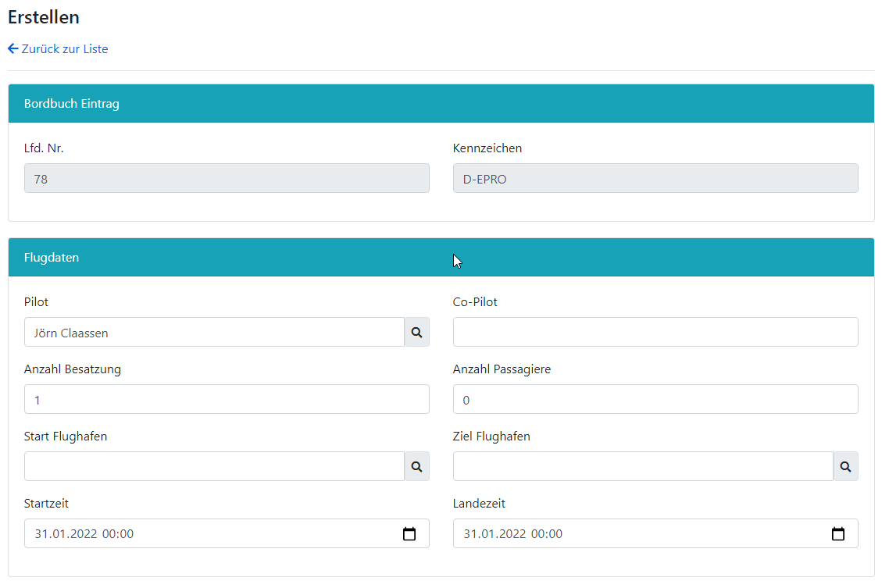The height and width of the screenshot is (588, 889).
Task: Focus the empty Co-Pilot input field
Action: (655, 333)
